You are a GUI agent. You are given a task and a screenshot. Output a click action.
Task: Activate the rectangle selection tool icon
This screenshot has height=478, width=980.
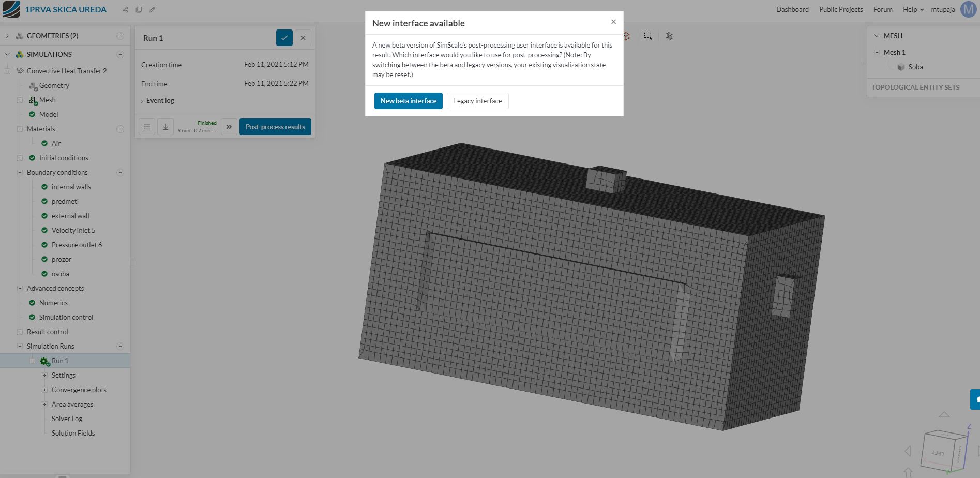coord(647,36)
